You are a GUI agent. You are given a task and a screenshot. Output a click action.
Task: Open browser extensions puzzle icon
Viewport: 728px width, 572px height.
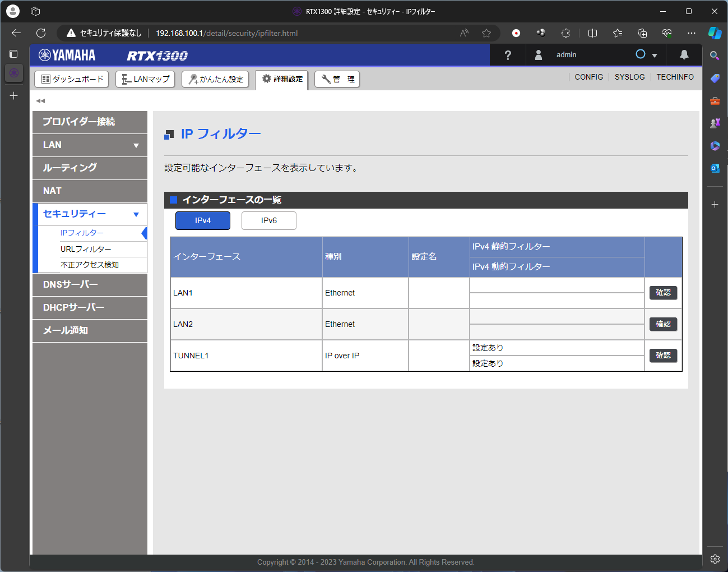[565, 33]
